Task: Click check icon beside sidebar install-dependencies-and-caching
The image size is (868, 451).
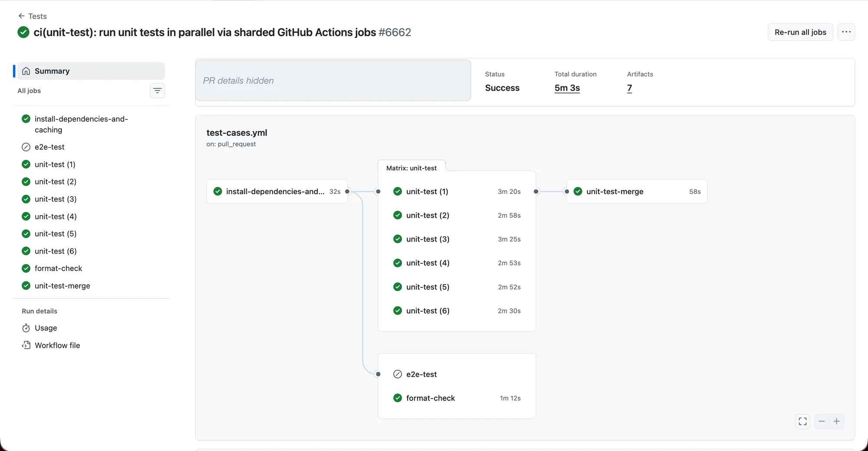Action: pyautogui.click(x=26, y=119)
